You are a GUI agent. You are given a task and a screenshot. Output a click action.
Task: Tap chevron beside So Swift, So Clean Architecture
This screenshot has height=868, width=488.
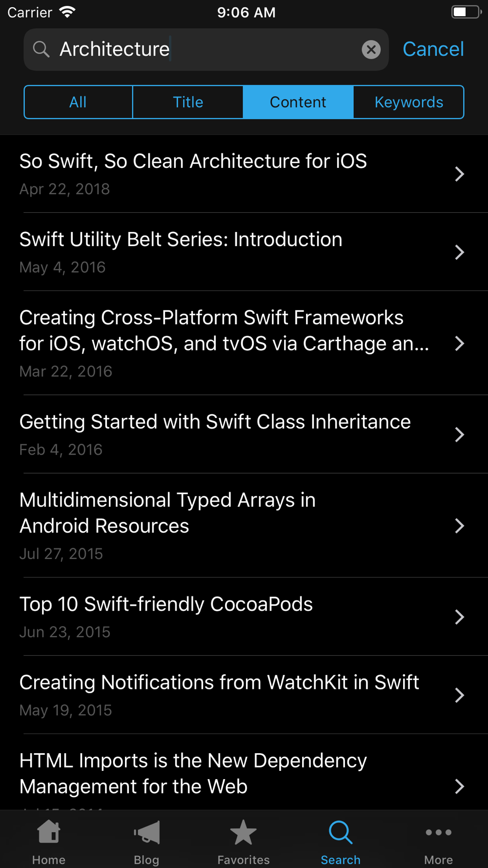pyautogui.click(x=459, y=174)
